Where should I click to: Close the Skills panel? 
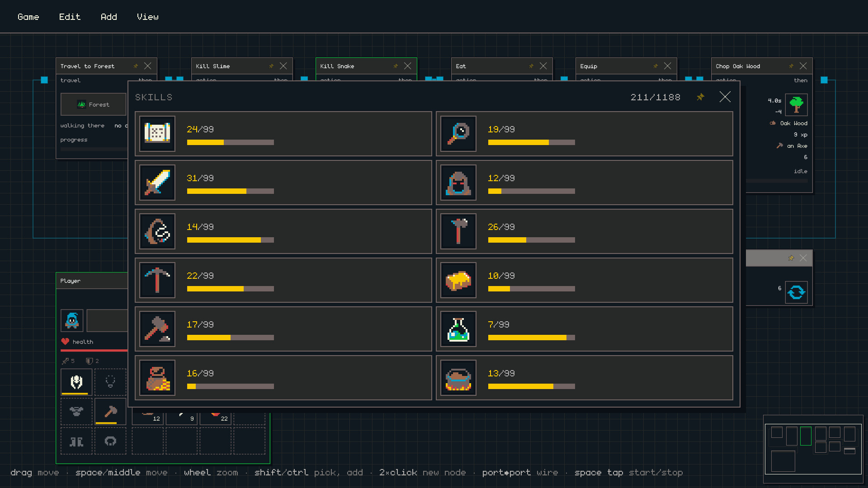pos(725,97)
